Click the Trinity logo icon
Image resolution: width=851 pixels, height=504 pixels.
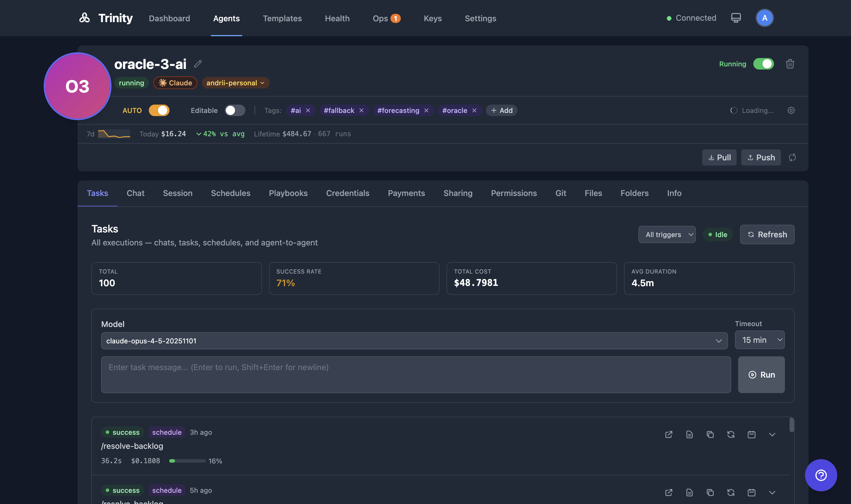tap(84, 18)
